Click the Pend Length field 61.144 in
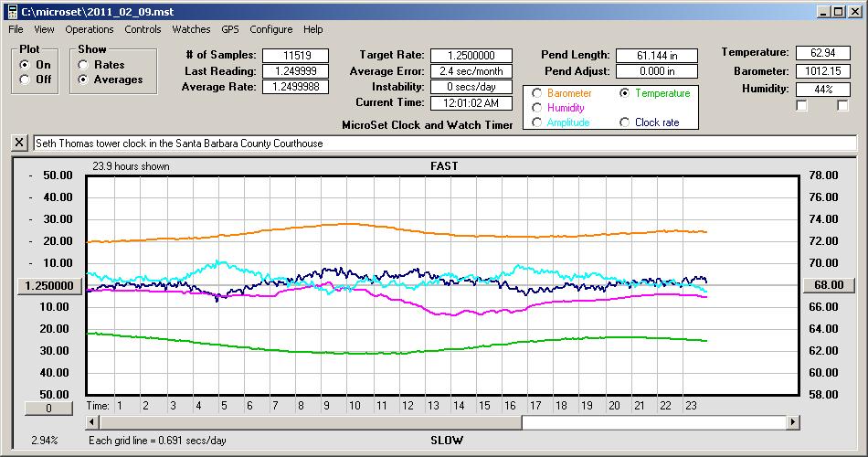The height and width of the screenshot is (457, 868). (x=657, y=56)
